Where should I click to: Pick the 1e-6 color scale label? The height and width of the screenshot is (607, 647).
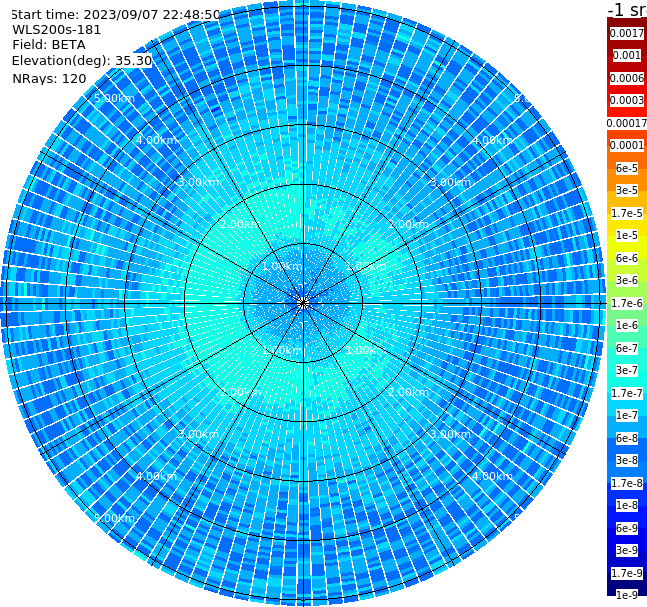click(x=627, y=325)
